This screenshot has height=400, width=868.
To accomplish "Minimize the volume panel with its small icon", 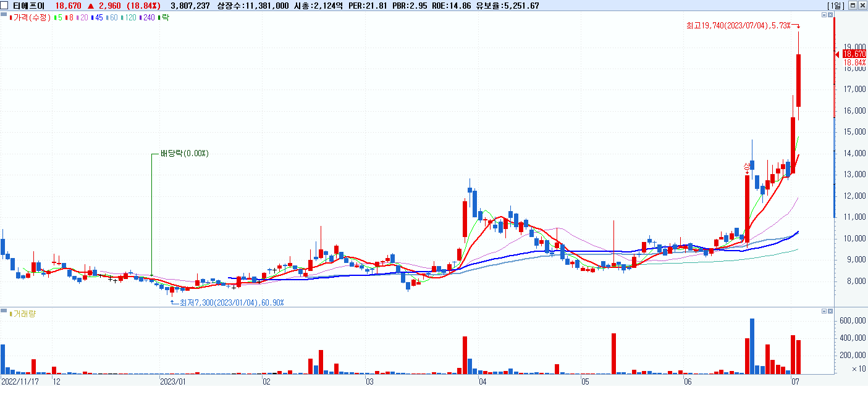I will coord(824,310).
